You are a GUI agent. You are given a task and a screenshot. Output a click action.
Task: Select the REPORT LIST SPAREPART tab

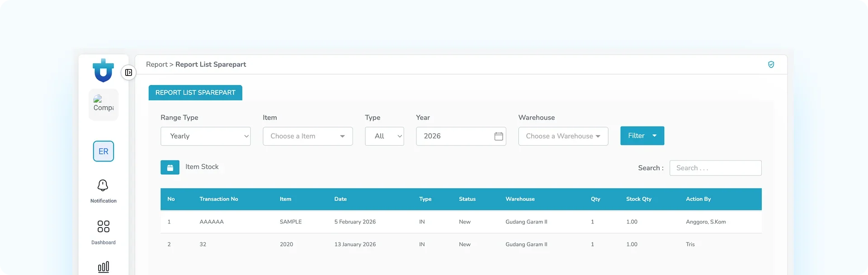click(195, 92)
